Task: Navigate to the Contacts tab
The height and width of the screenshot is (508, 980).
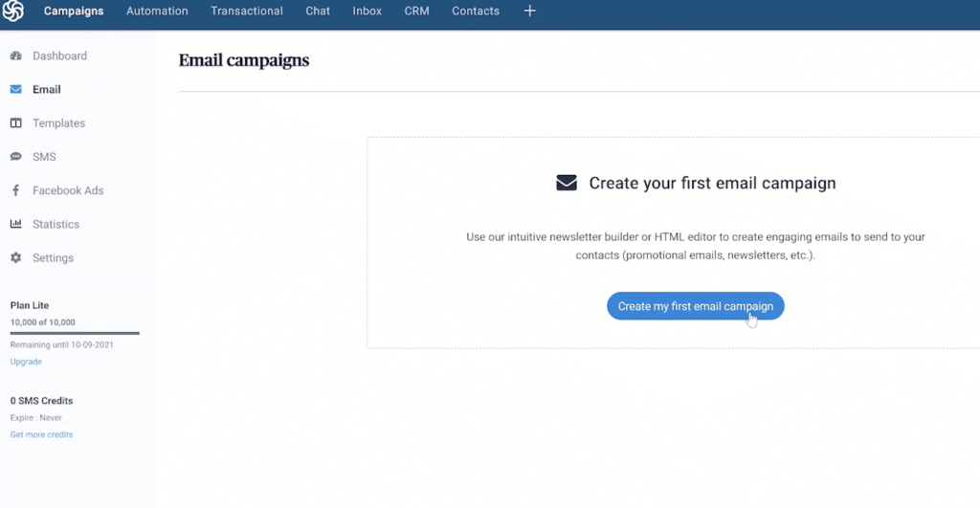Action: pyautogui.click(x=476, y=11)
